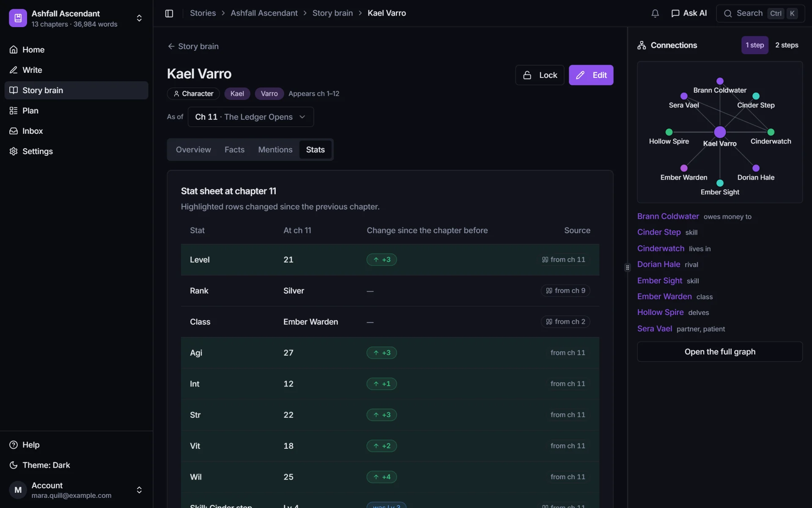The height and width of the screenshot is (508, 812).
Task: Open Help
Action: click(76, 444)
